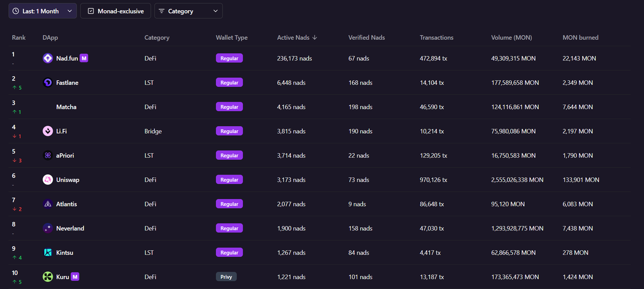
Task: Click the 1,293,928,775 MON volume value
Action: pyautogui.click(x=517, y=228)
